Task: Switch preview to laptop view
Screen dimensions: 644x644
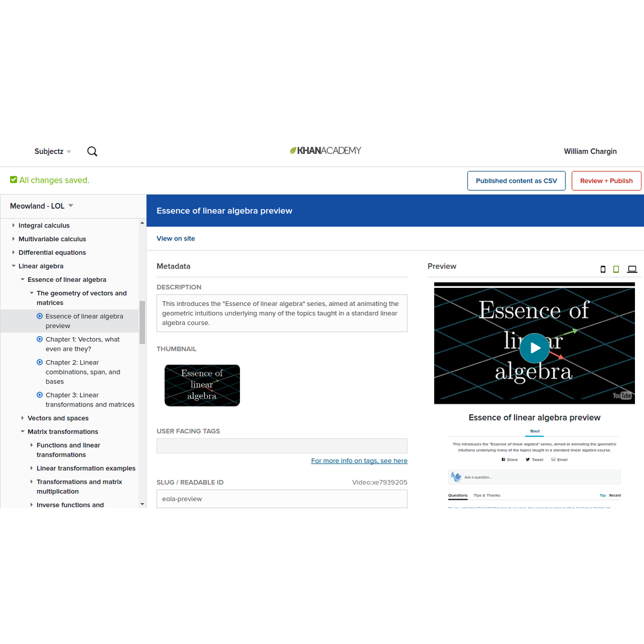Action: coord(632,269)
